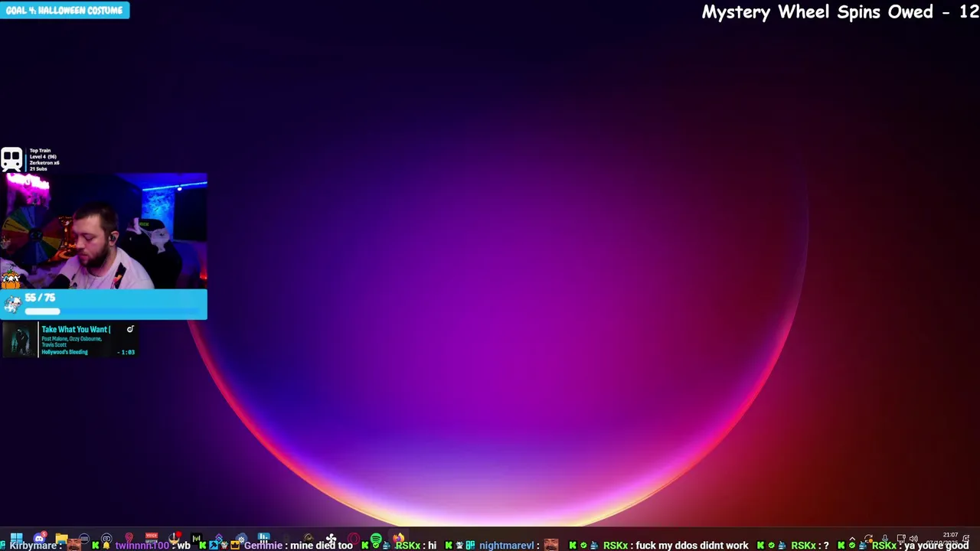Click the 'Goal 4: Halloween Costume' banner

point(64,10)
